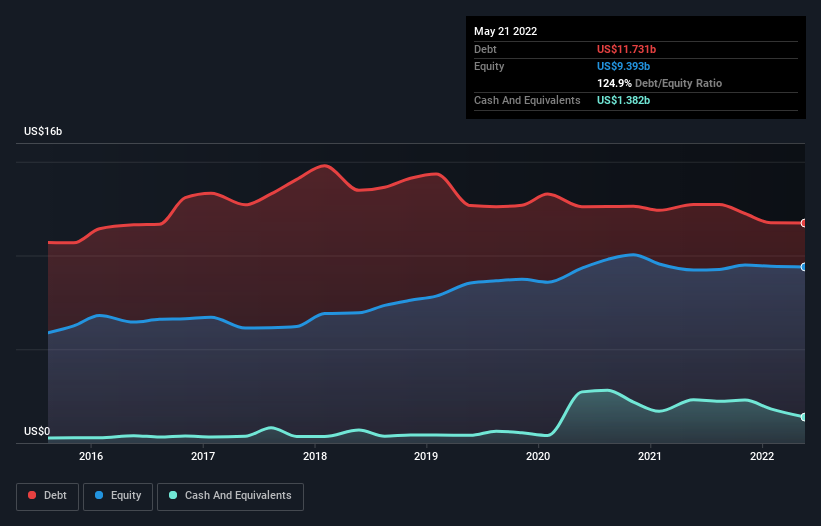
Task: Click the Debt label in tooltip
Action: tap(485, 49)
